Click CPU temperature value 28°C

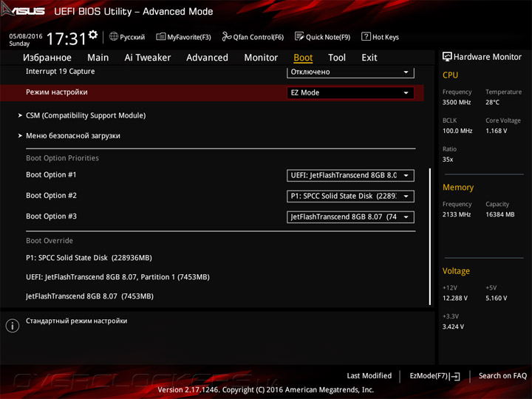click(x=492, y=102)
